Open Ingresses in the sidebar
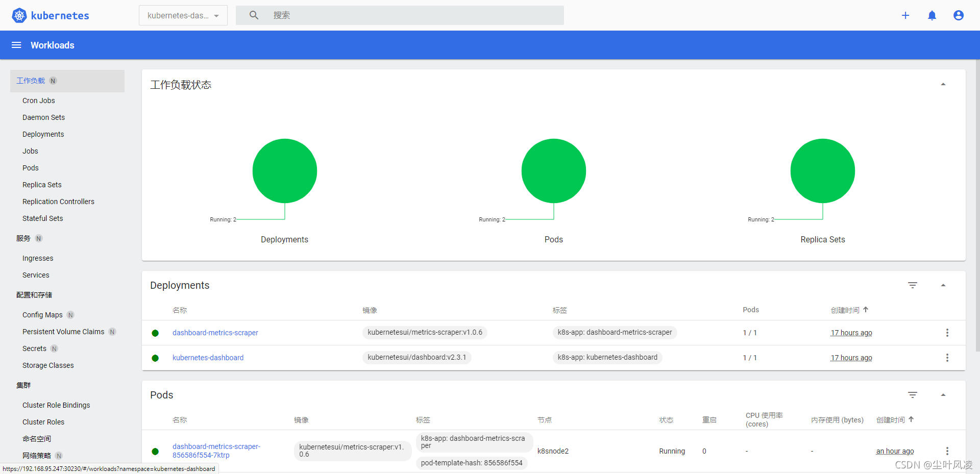The width and height of the screenshot is (980, 474). (38, 258)
